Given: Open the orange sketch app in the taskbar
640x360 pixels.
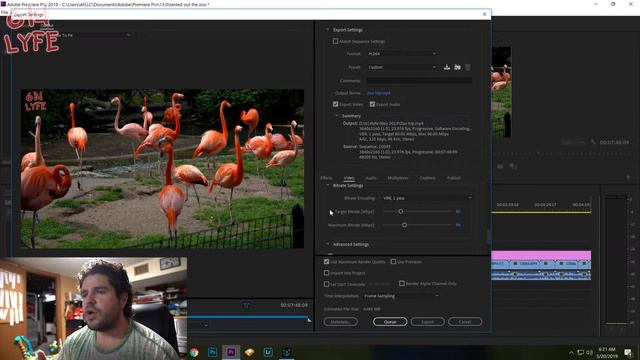Looking at the screenshot, I should pyautogui.click(x=249, y=352).
